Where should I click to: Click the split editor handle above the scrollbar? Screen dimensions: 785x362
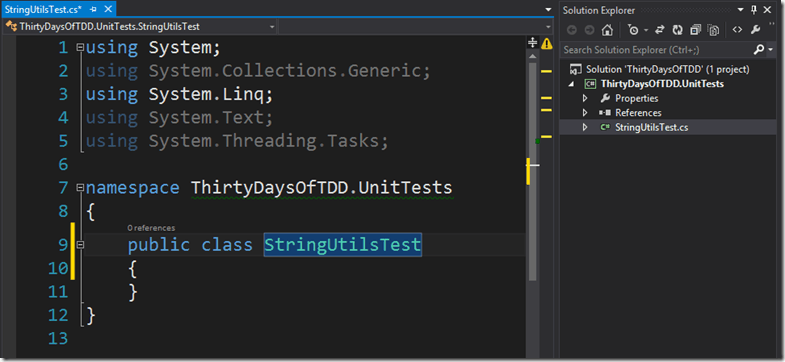[x=533, y=43]
